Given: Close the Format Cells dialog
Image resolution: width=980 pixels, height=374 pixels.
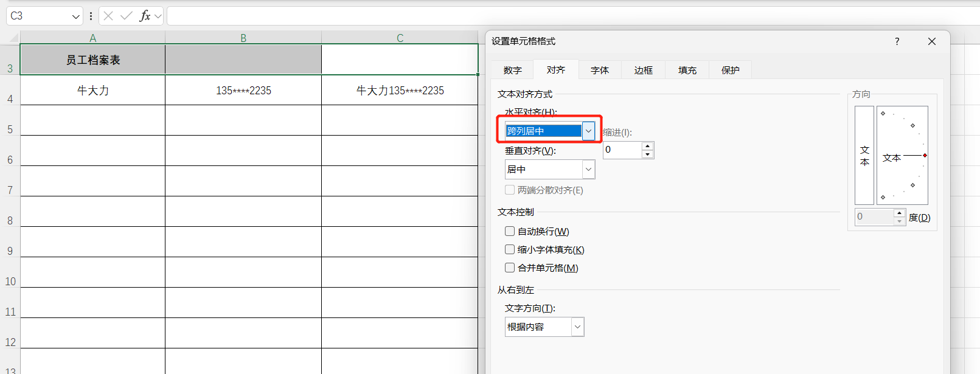Looking at the screenshot, I should click(x=932, y=41).
